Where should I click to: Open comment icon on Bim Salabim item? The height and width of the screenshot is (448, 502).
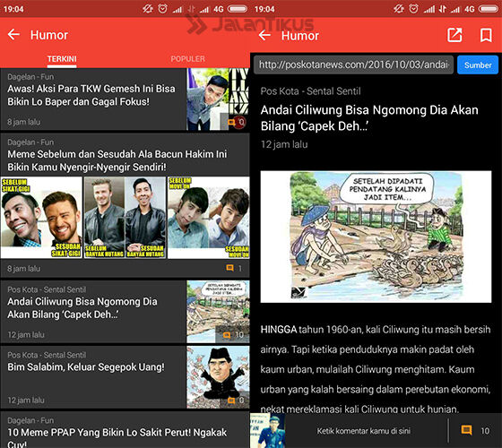[x=231, y=401]
